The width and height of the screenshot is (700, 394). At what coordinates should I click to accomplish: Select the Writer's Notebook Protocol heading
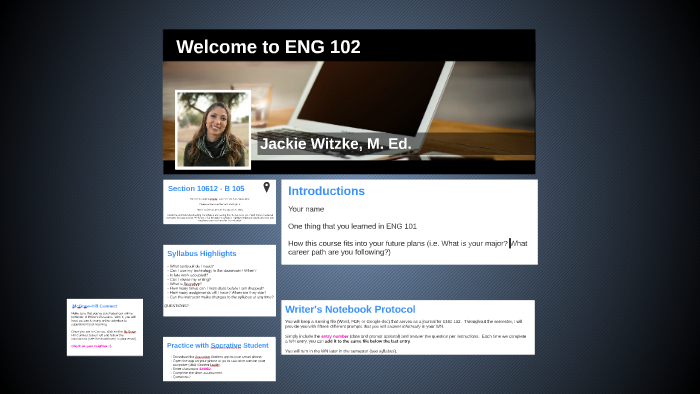pos(350,309)
